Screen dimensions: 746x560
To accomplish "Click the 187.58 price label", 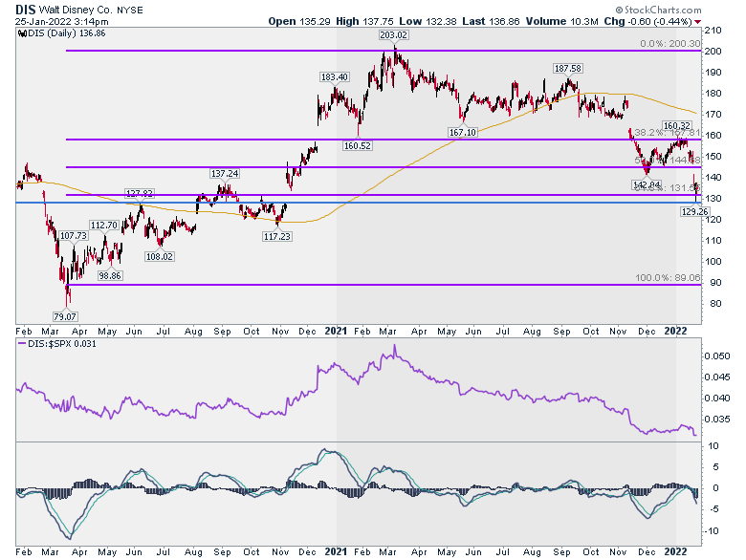I will [567, 69].
